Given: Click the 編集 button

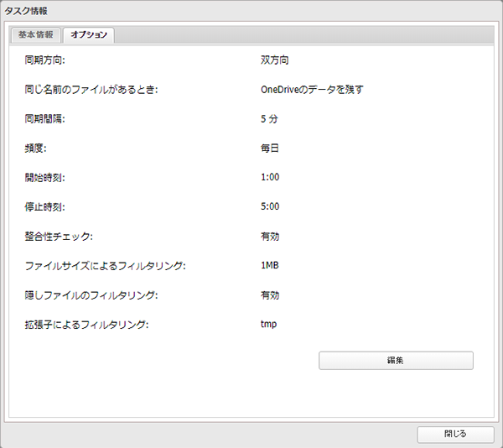Looking at the screenshot, I should (x=396, y=361).
